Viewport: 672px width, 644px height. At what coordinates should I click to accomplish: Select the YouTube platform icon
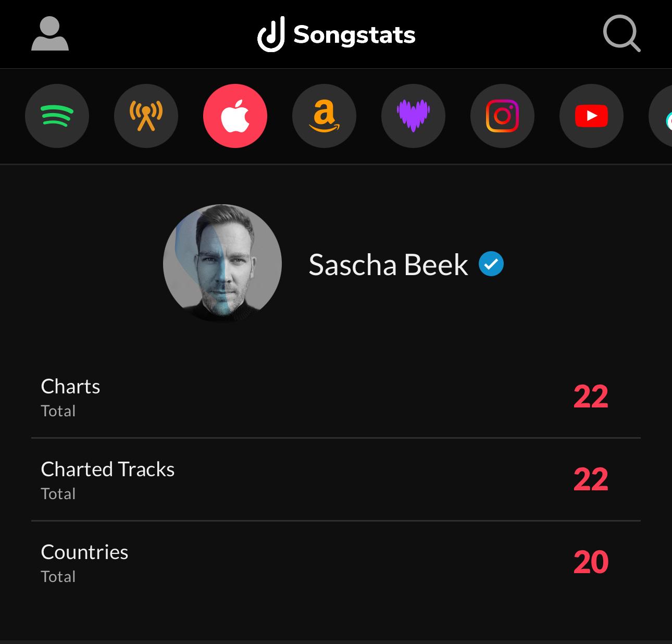591,116
